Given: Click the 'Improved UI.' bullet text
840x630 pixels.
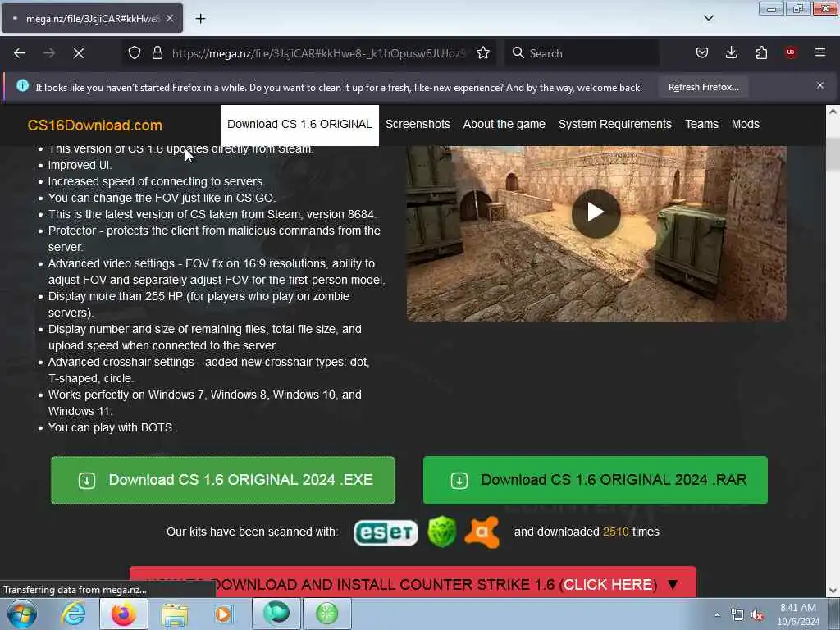Looking at the screenshot, I should pyautogui.click(x=80, y=165).
